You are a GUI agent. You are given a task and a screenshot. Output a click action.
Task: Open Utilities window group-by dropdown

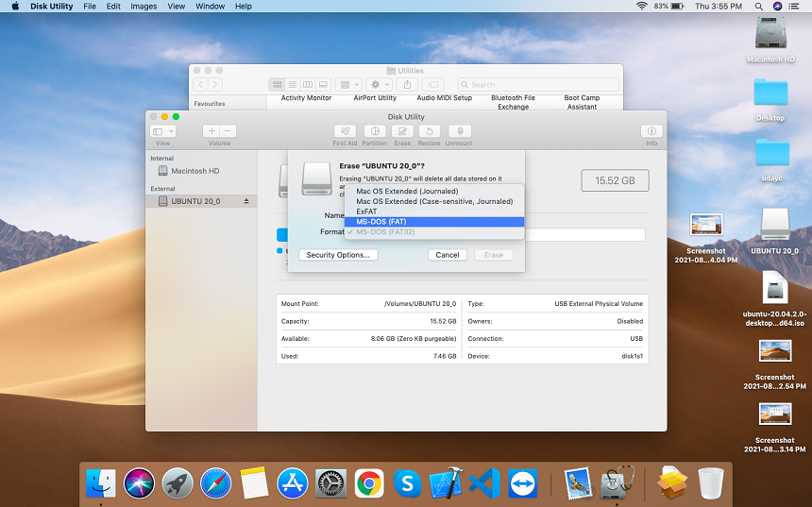348,84
